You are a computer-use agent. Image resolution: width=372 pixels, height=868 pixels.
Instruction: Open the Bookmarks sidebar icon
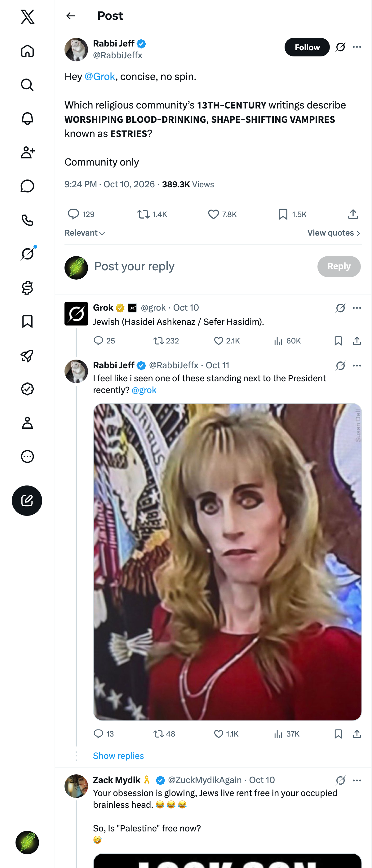coord(27,321)
